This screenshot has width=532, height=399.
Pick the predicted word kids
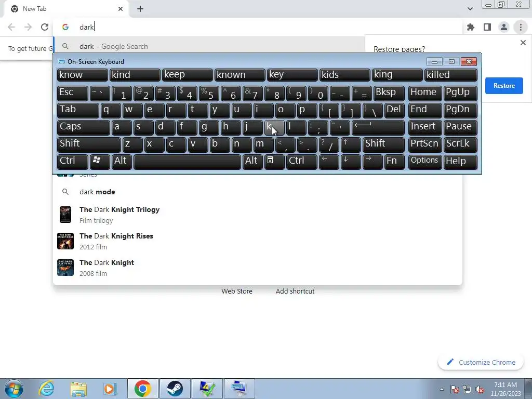click(x=345, y=75)
